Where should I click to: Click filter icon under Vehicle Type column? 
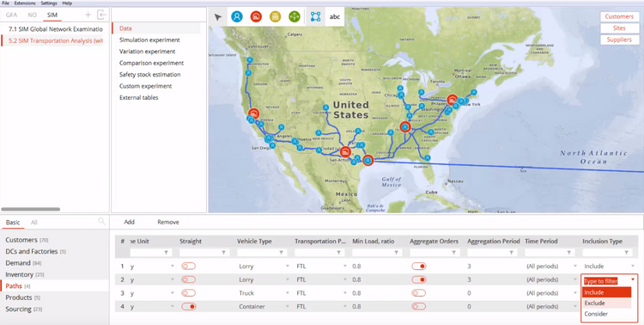tap(282, 253)
